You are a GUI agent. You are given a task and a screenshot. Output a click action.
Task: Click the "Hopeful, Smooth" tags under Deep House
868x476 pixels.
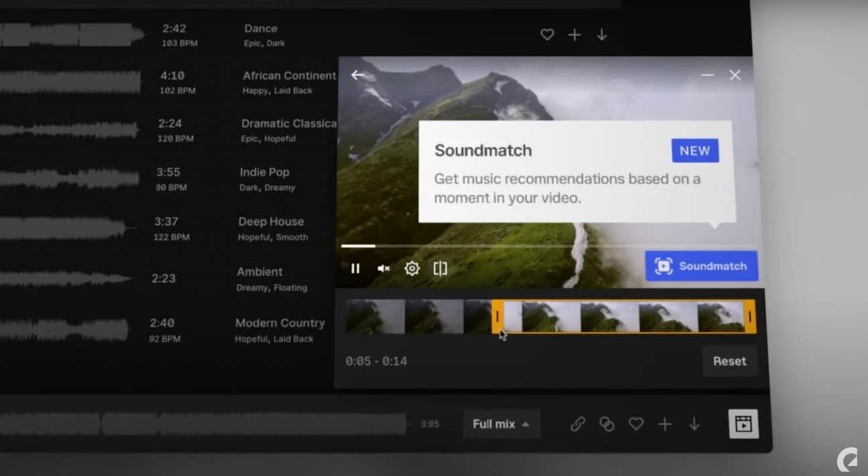(x=273, y=237)
